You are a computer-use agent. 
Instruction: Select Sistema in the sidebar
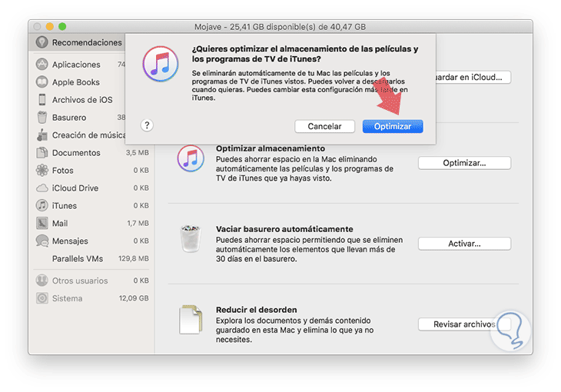click(91, 298)
